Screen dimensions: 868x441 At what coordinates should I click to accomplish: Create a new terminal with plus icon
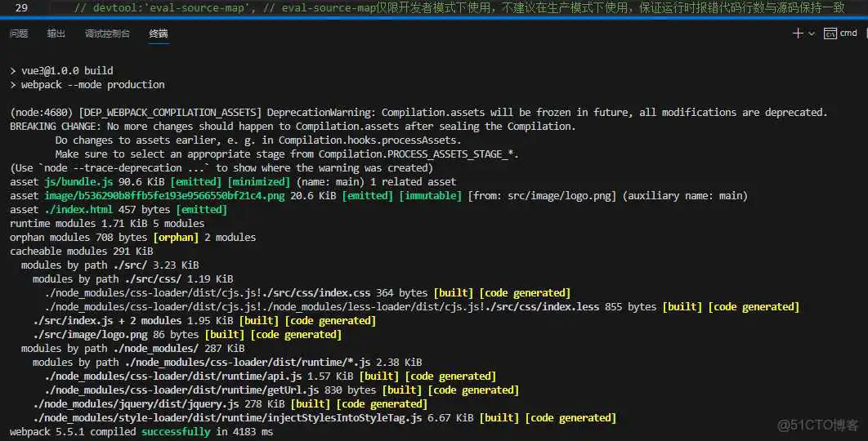798,33
